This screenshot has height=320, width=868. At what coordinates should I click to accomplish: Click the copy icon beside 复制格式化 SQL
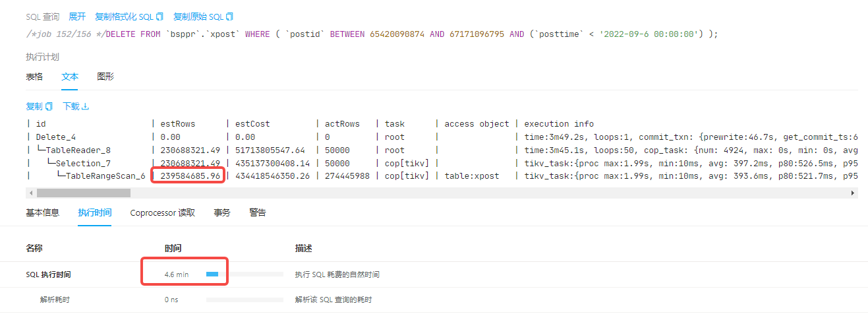click(159, 16)
